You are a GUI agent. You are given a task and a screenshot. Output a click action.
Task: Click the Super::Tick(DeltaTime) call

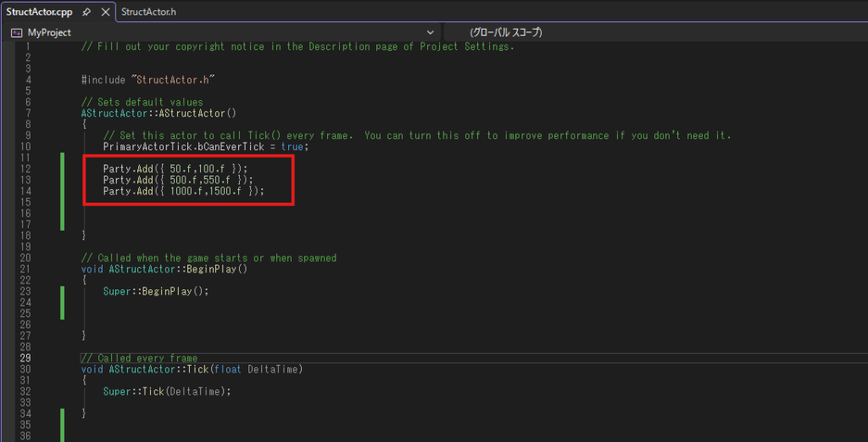pos(167,391)
